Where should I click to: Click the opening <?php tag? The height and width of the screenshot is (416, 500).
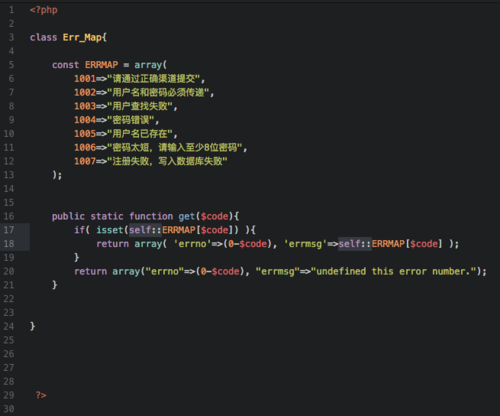(44, 10)
